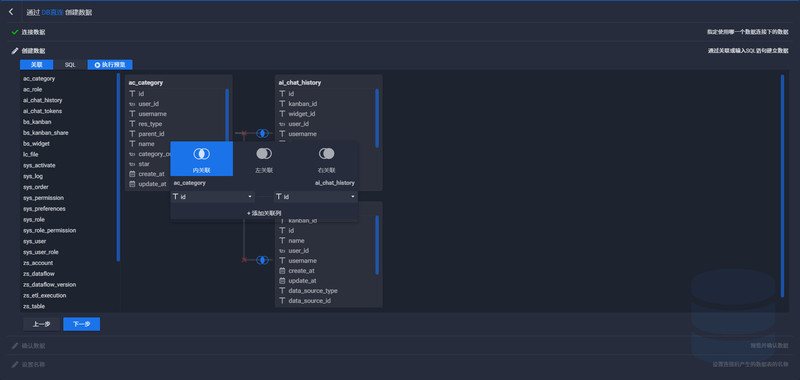Select zs_dataflow table in the list
Image resolution: width=800 pixels, height=380 pixels.
pos(39,274)
